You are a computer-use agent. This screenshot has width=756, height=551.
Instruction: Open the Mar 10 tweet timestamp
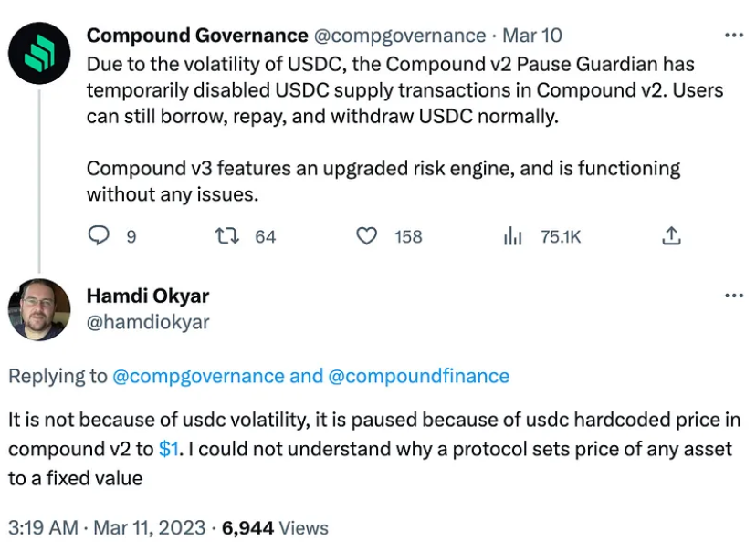tap(531, 36)
